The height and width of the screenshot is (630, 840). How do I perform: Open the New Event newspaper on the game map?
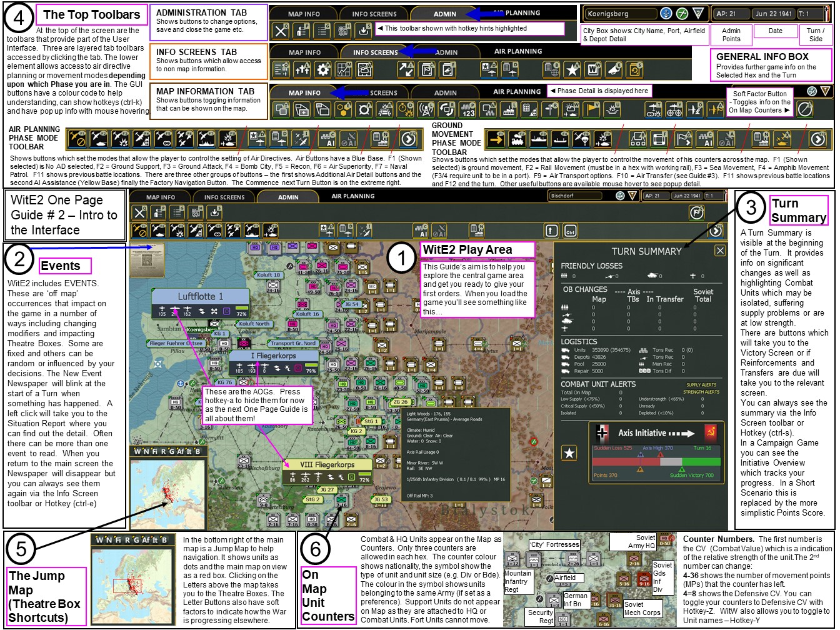147,260
